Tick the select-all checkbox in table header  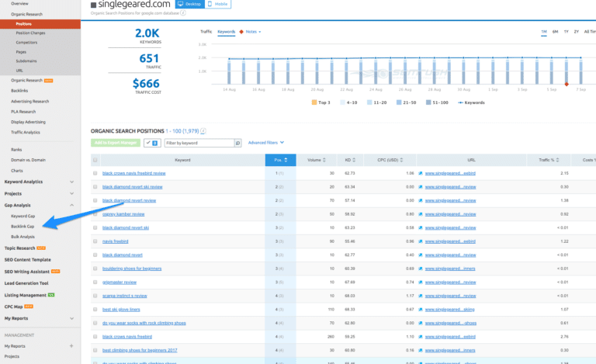tap(95, 160)
